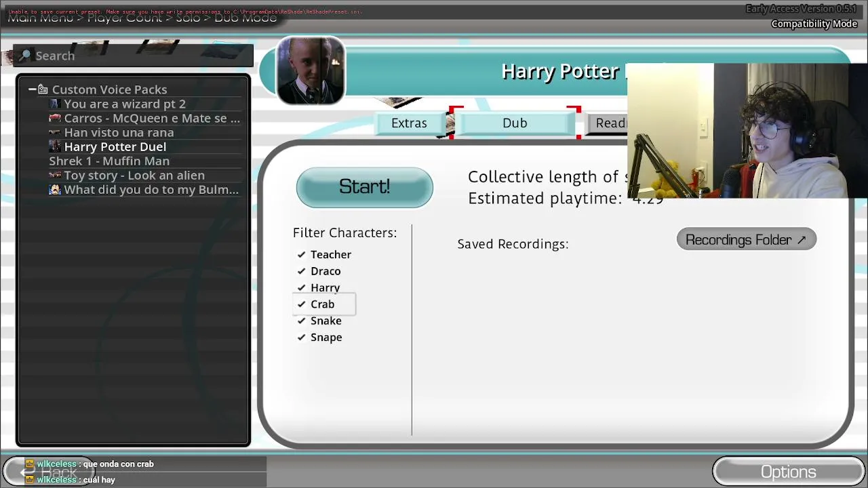Click the Filter Characters: heading
This screenshot has width=868, height=488.
pos(344,232)
